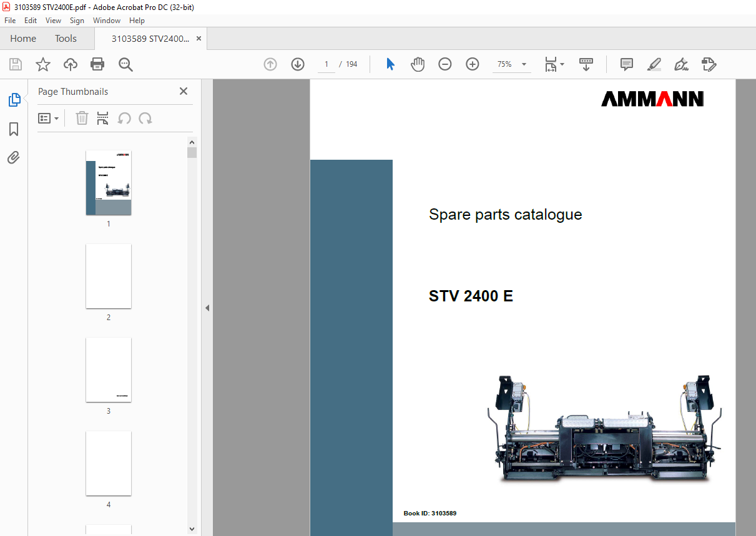Select page 1 thumbnail

(109, 183)
